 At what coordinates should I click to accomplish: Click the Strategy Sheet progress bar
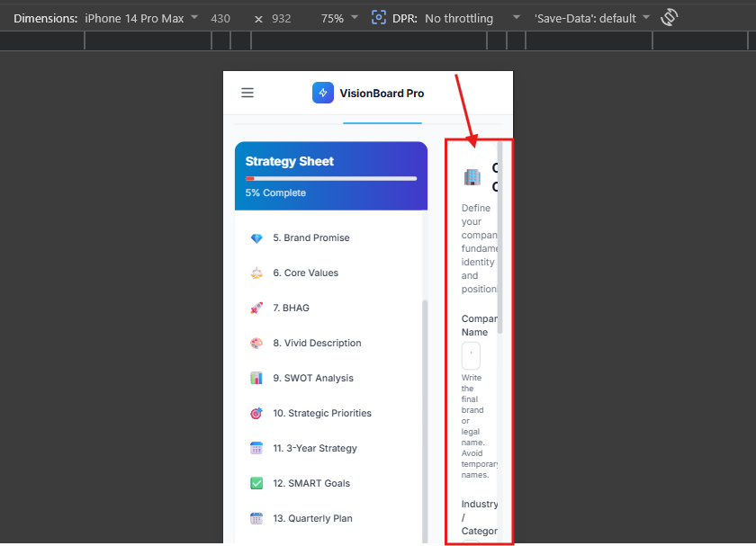[x=331, y=178]
